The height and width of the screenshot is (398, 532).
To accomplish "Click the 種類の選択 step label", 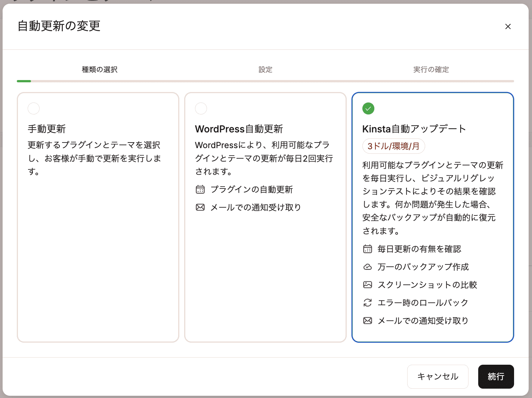I will [x=99, y=70].
